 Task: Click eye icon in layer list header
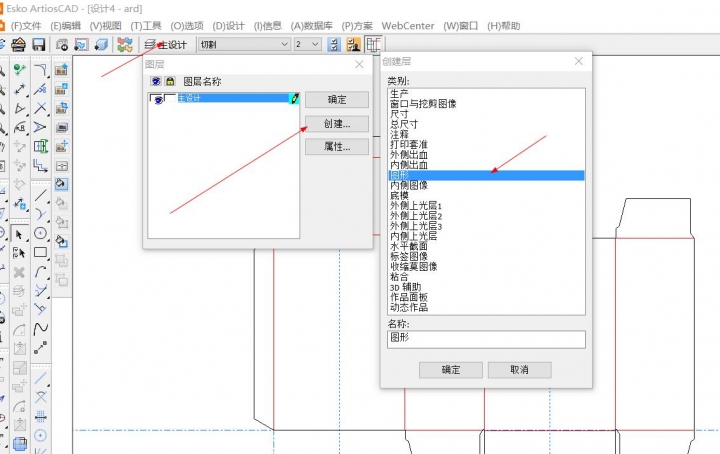(x=156, y=80)
